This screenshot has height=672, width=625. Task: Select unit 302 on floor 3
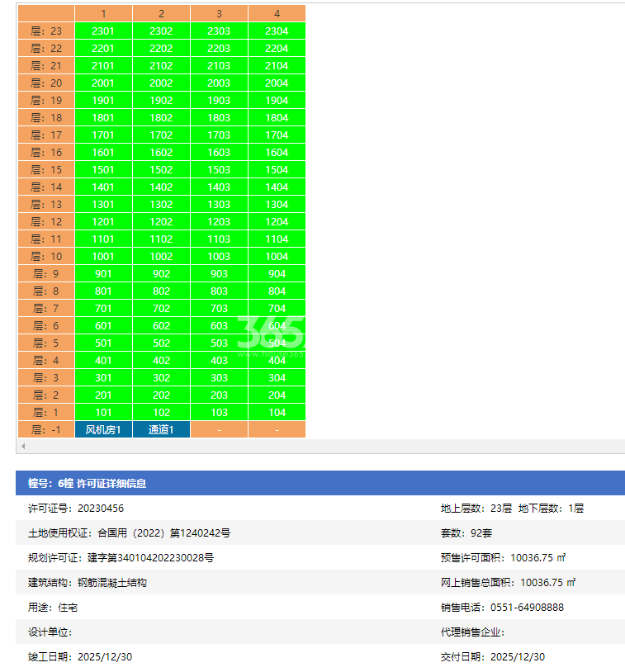coord(161,378)
